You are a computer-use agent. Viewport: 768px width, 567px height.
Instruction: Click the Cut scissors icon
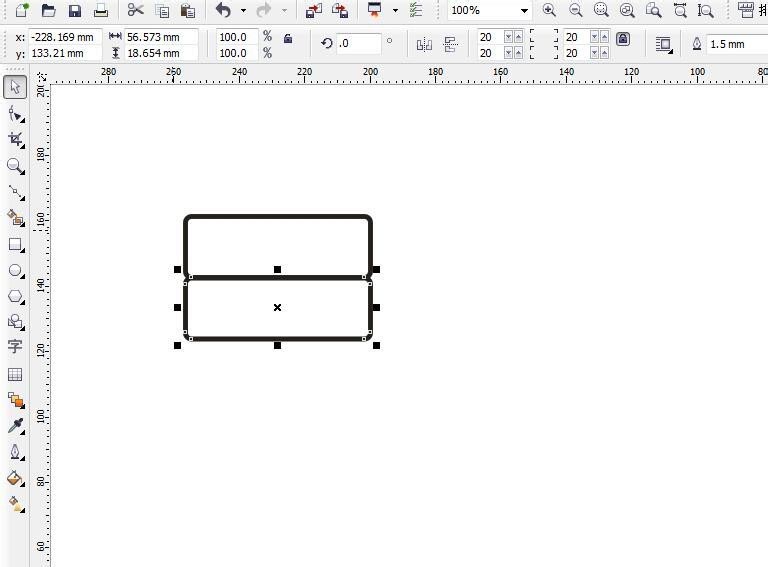tap(135, 11)
